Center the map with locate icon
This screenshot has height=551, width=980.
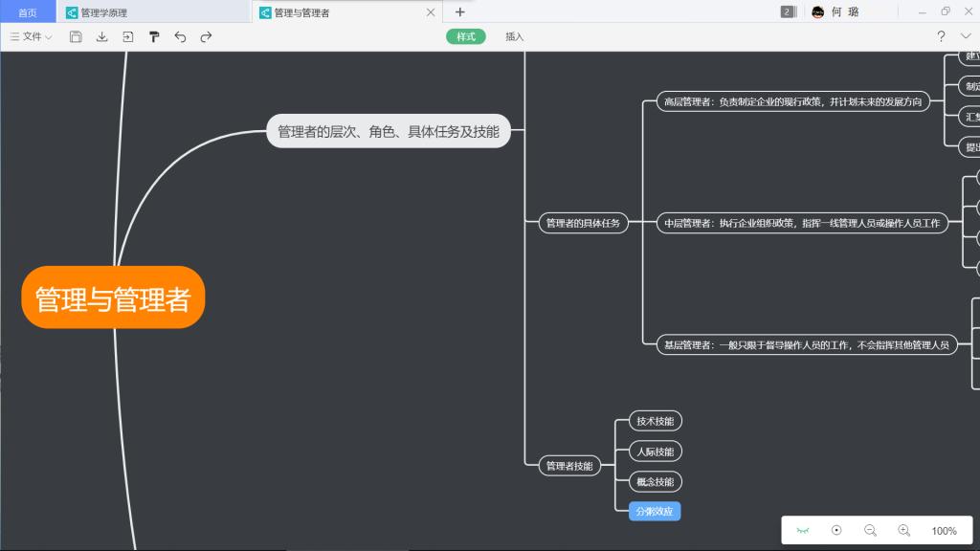836,530
